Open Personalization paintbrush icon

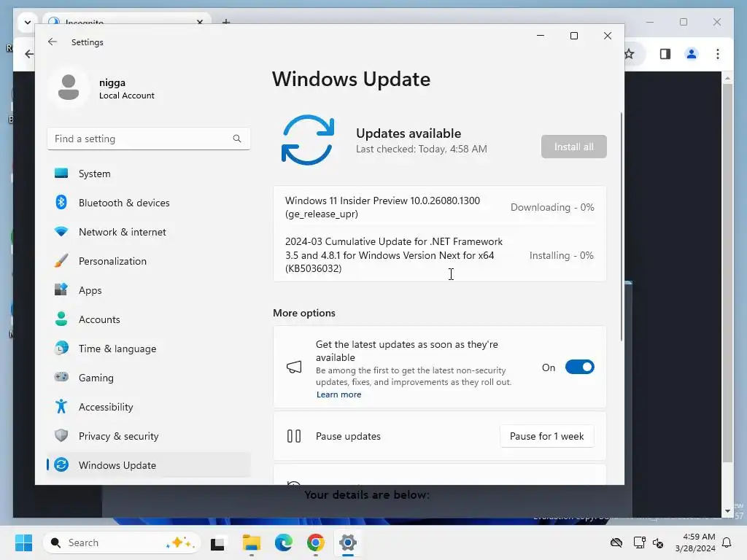(61, 261)
